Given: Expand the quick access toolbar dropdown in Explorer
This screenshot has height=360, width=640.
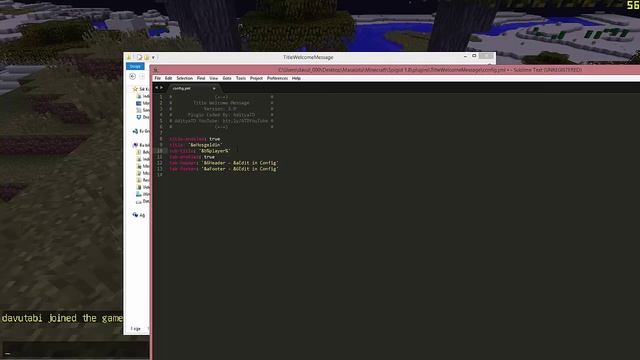Looking at the screenshot, I should [x=153, y=57].
